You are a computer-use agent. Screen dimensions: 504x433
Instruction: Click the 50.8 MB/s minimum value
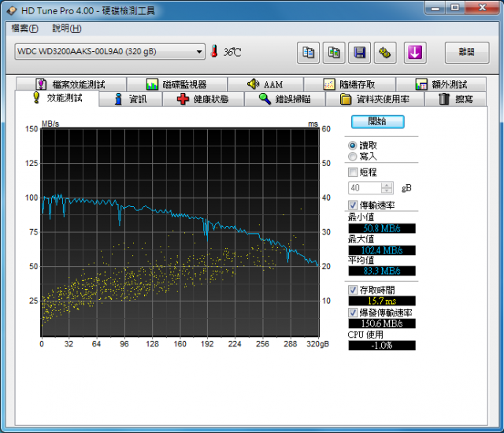click(382, 228)
